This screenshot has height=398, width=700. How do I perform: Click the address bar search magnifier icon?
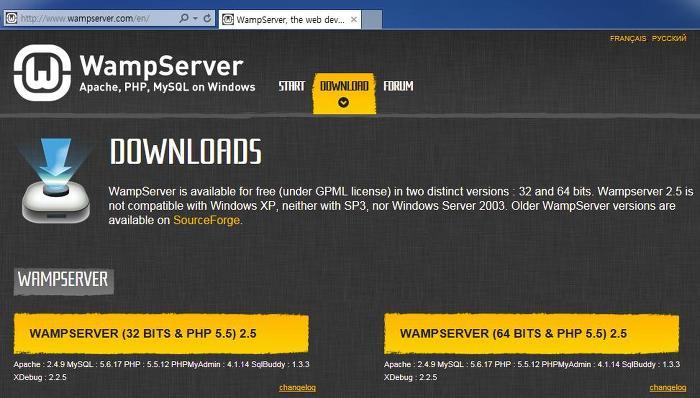coord(183,19)
